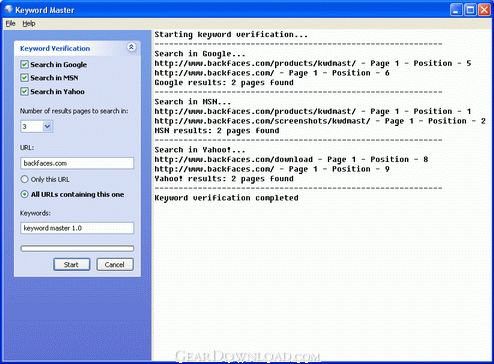Click the Yahoo result at Position 9

272,169
